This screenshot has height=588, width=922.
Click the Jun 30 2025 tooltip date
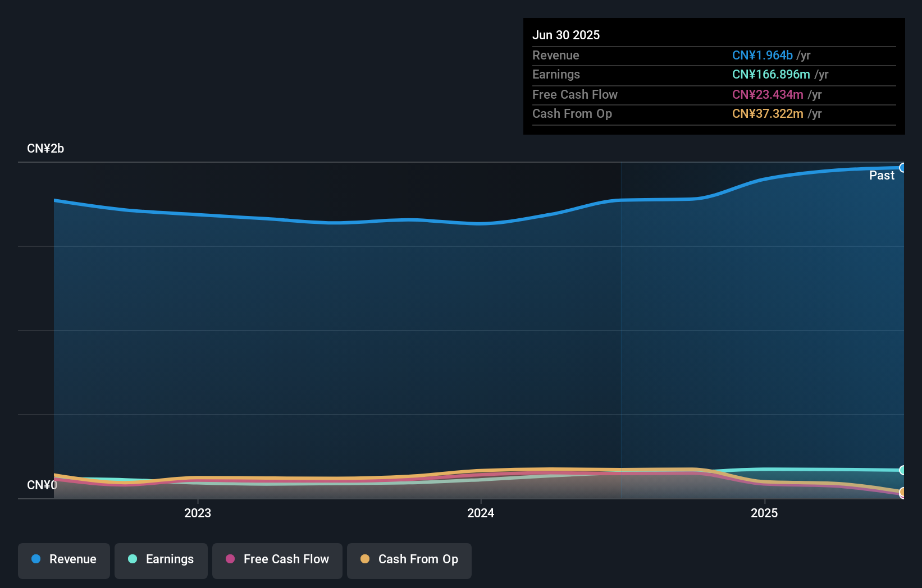pos(566,35)
